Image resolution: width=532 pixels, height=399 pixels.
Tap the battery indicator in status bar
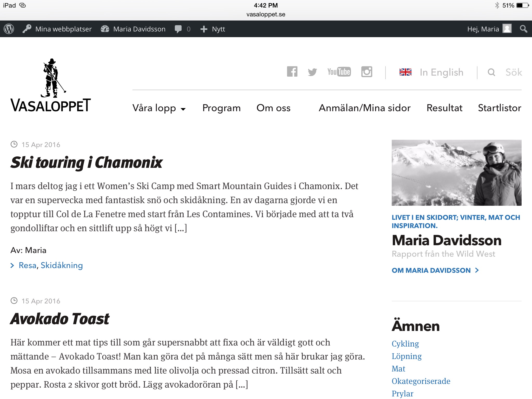(523, 5)
